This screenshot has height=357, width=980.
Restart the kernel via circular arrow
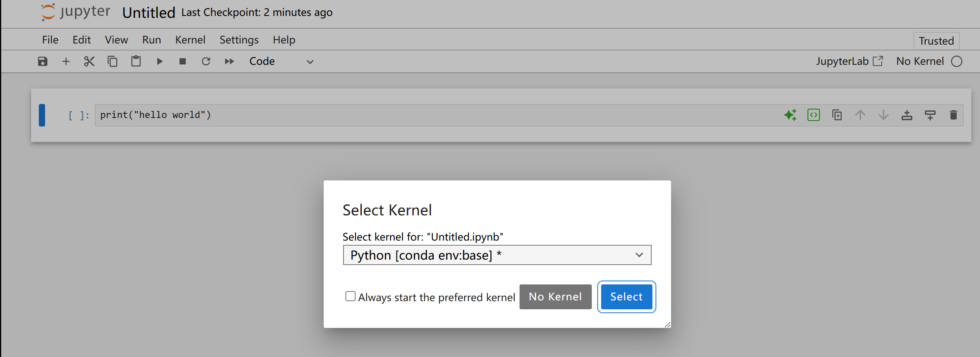(206, 61)
